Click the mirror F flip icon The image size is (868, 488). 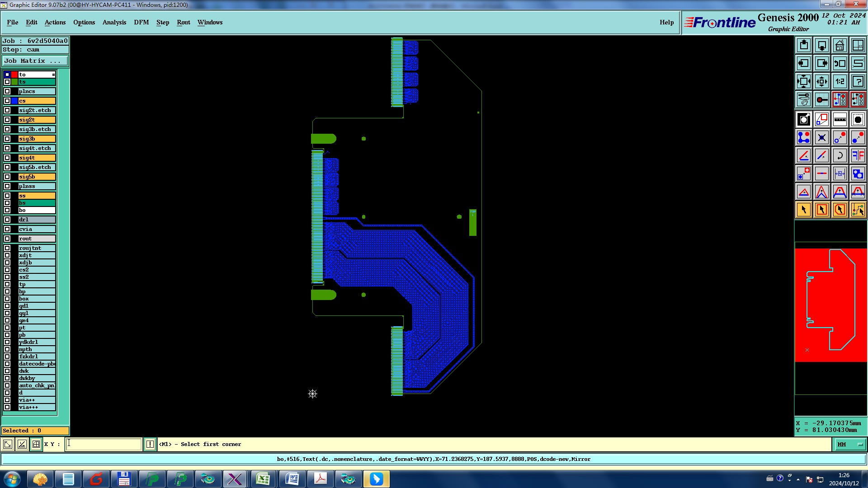(858, 156)
